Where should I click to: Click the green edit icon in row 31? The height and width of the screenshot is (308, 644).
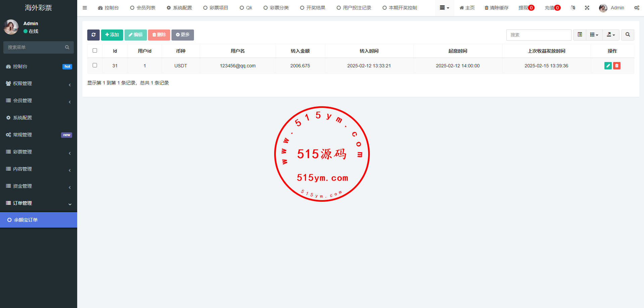point(608,66)
